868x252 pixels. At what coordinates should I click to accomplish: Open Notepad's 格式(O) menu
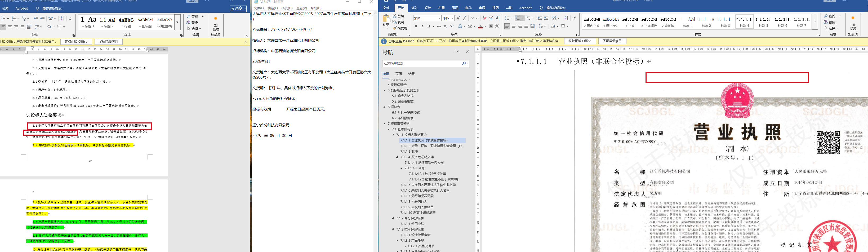coord(287,8)
